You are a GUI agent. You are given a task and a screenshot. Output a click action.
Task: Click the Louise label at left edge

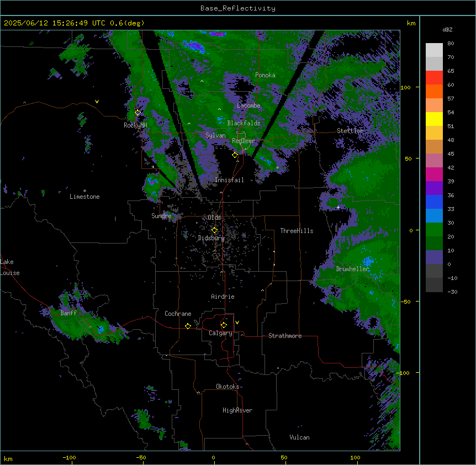[x=10, y=273]
